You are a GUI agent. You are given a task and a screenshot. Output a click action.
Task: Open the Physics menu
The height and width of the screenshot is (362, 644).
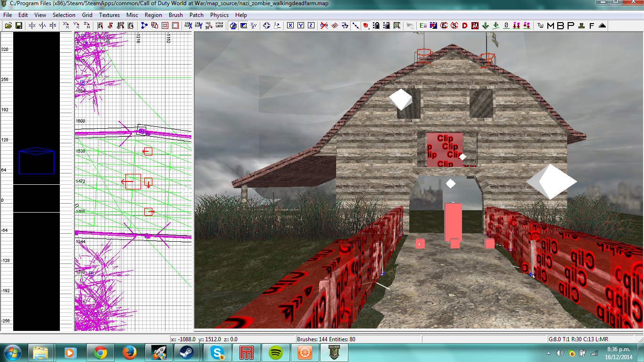(219, 15)
